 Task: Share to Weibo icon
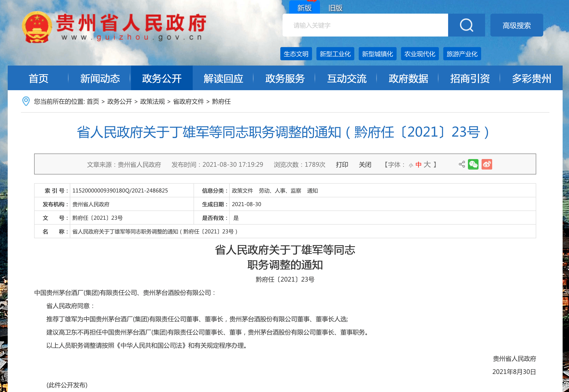[487, 164]
